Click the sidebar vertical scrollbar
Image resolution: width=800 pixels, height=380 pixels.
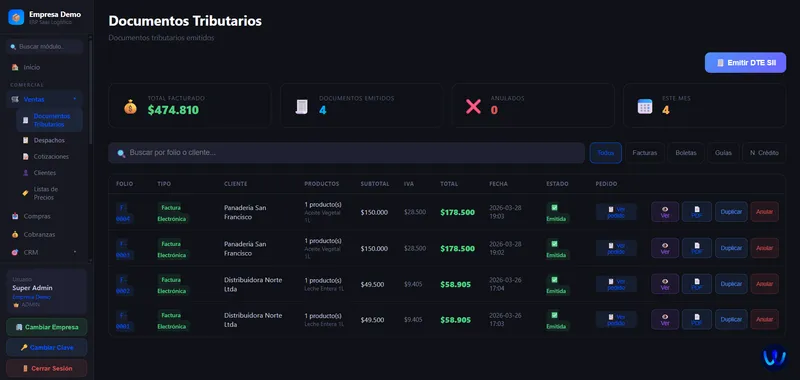click(91, 92)
